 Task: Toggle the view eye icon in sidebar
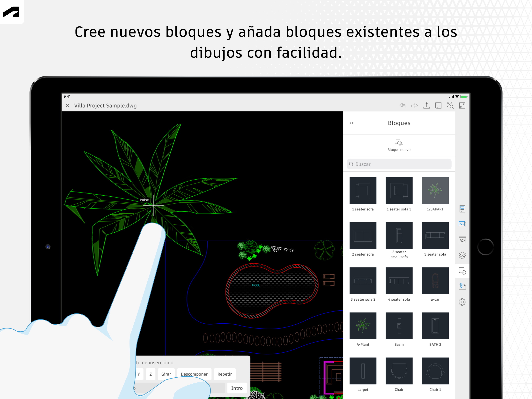[462, 240]
